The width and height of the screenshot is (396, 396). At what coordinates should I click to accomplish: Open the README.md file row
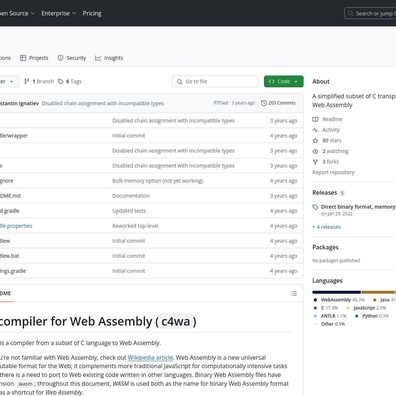pos(151,196)
